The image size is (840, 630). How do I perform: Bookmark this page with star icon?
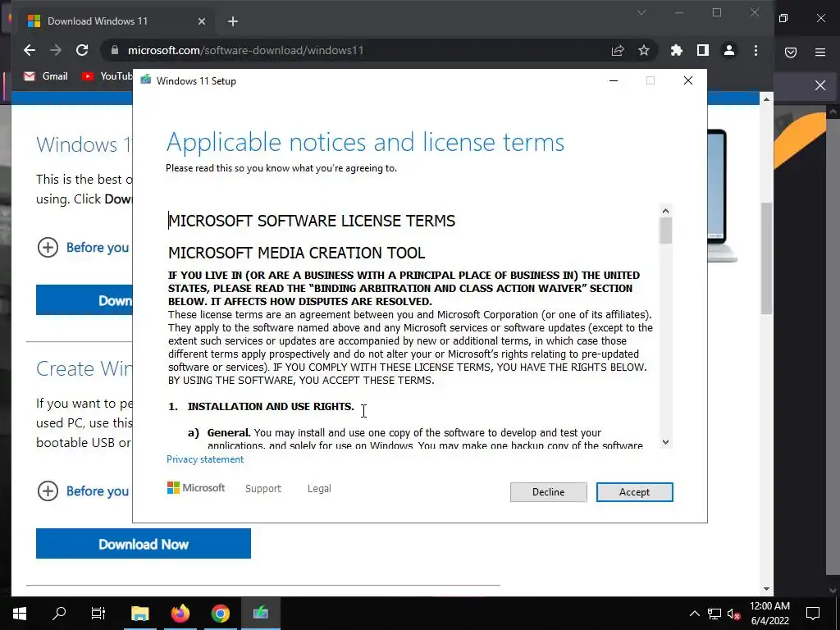[x=644, y=50]
